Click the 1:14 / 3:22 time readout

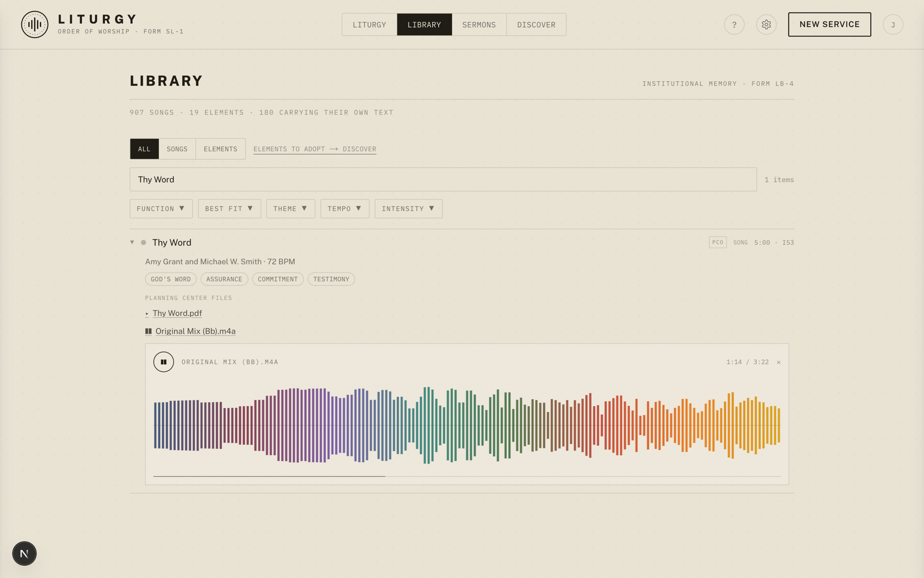[x=747, y=362]
